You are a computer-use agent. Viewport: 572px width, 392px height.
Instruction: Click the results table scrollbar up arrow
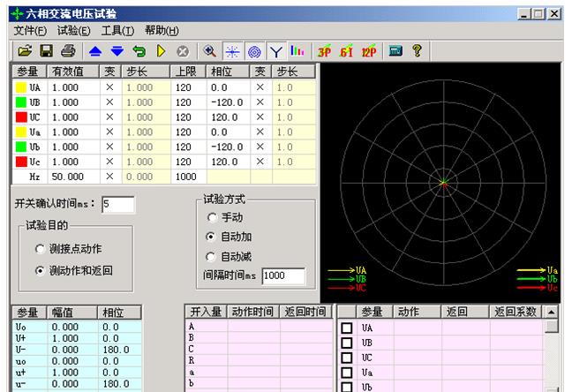pos(552,312)
